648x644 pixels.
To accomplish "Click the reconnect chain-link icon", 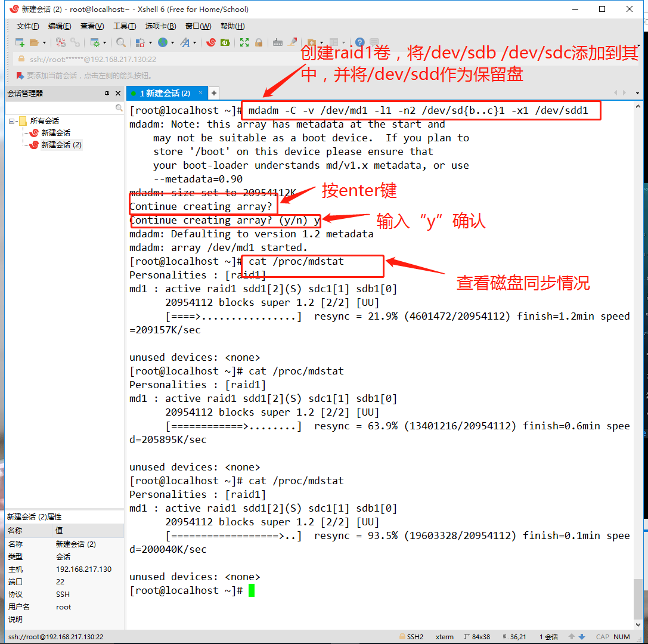I will 75,42.
